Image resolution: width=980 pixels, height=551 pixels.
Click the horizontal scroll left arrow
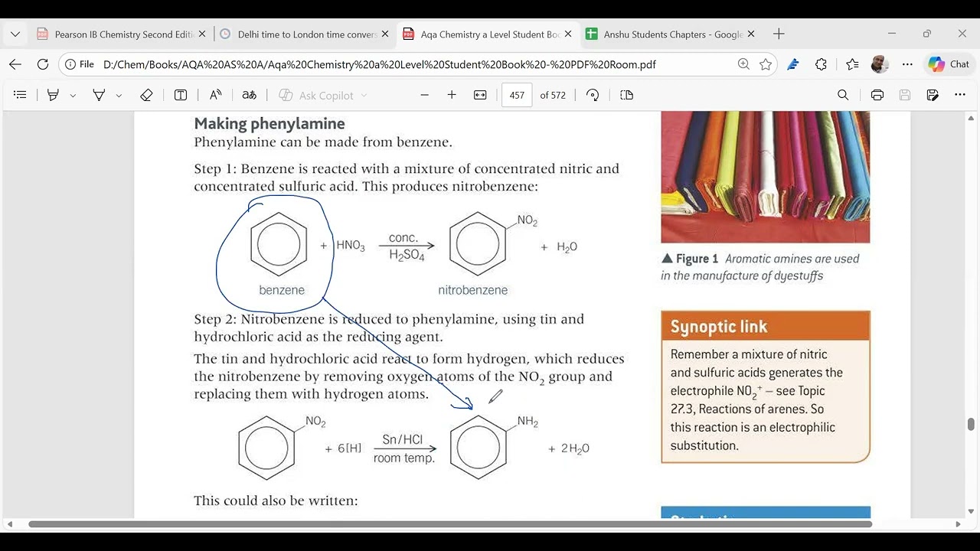[9, 524]
